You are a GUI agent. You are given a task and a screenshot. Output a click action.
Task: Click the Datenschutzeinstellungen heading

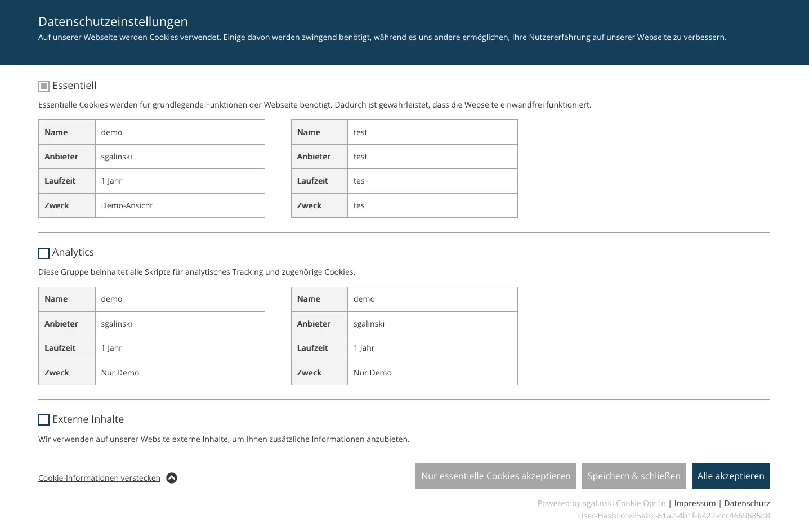tap(113, 21)
